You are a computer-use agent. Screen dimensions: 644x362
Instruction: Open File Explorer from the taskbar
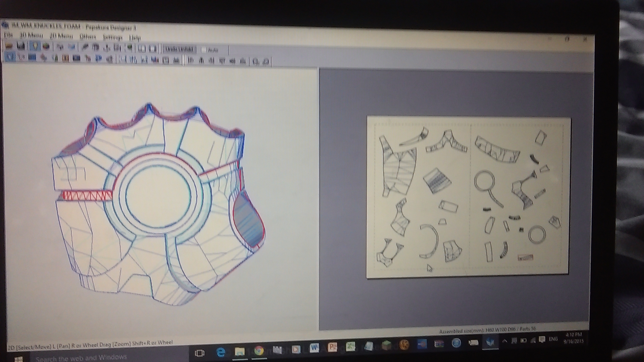coord(240,352)
